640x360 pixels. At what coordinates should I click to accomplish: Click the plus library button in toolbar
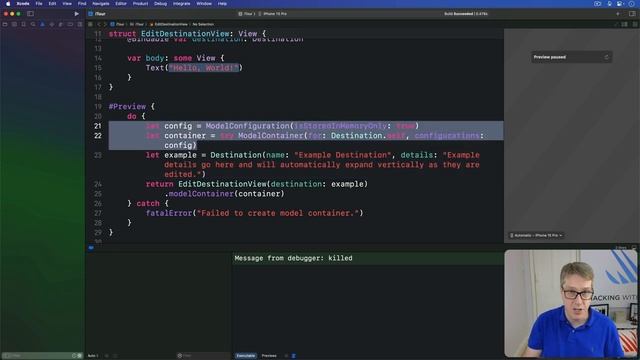618,13
